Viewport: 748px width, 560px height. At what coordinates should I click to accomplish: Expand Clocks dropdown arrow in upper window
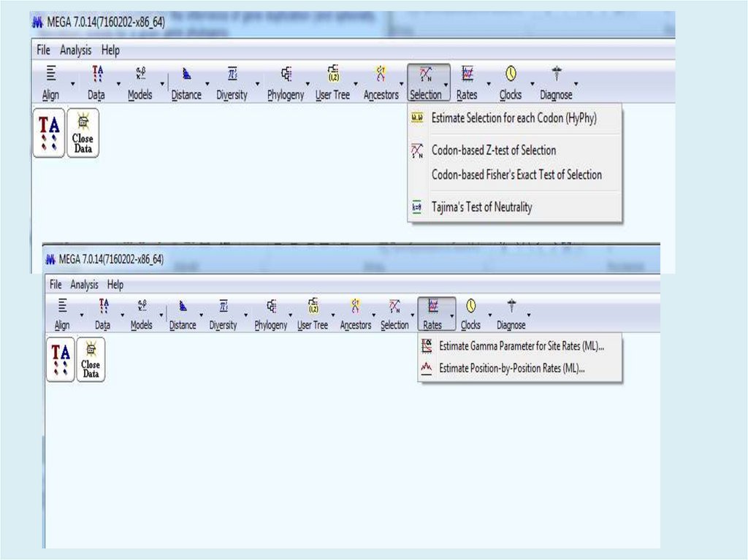(533, 84)
